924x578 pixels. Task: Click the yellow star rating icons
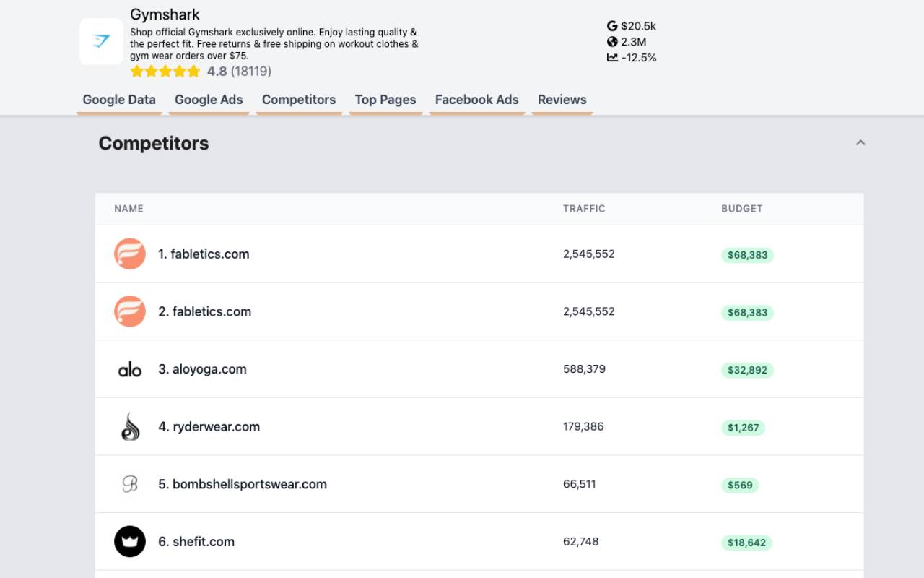pos(165,71)
